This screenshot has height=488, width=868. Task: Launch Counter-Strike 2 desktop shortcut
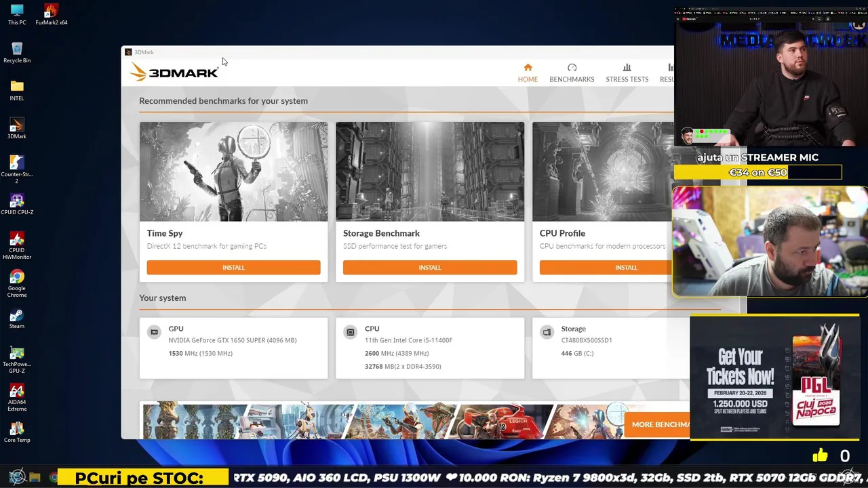[17, 169]
